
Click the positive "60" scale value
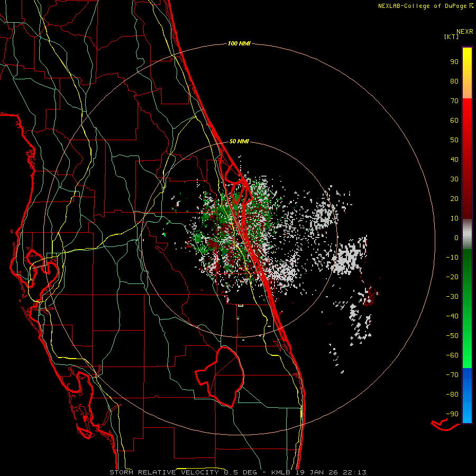click(454, 120)
